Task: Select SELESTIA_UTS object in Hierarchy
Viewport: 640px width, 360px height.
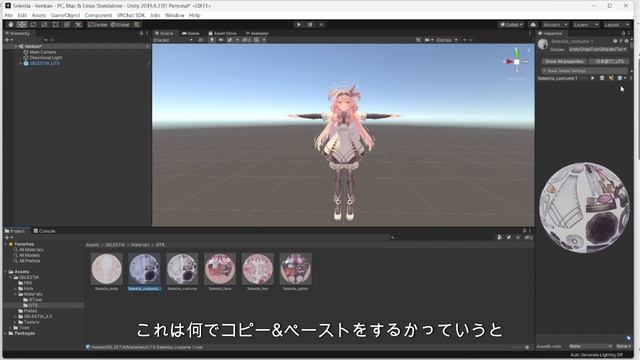Action: tap(45, 64)
